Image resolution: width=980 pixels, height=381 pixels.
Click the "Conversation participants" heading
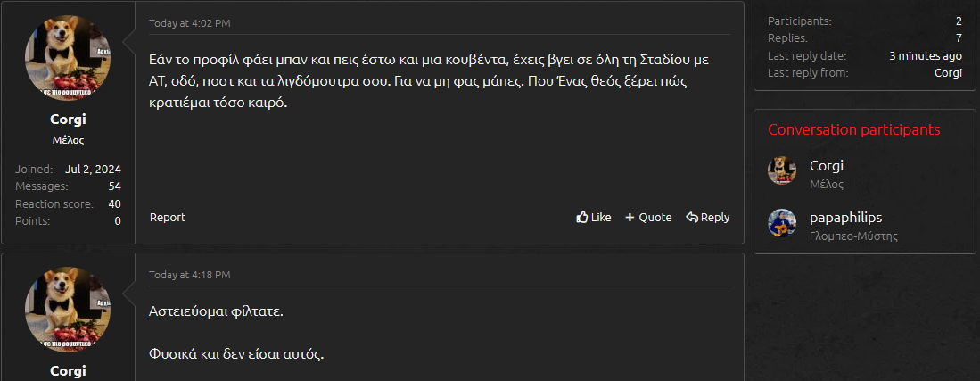(x=853, y=129)
